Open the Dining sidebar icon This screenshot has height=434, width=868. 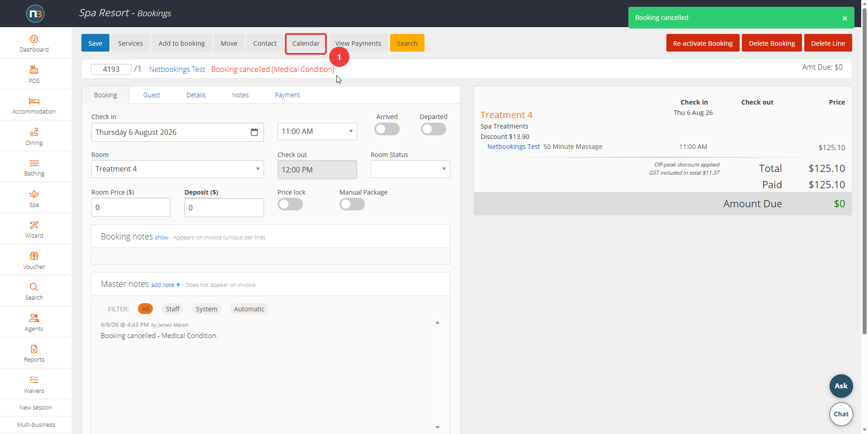pos(34,132)
